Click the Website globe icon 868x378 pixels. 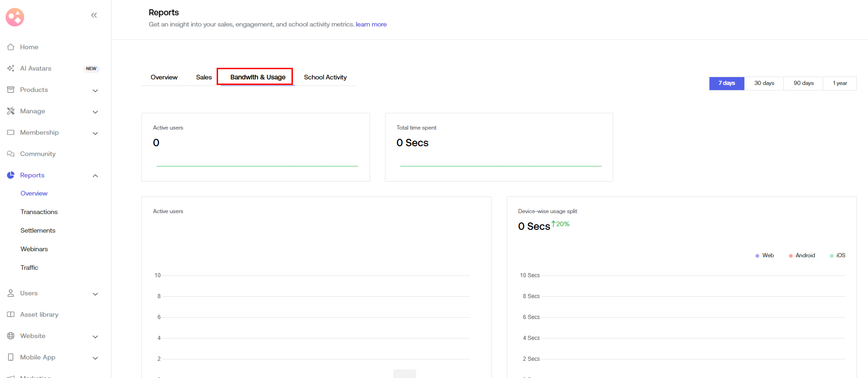point(11,336)
